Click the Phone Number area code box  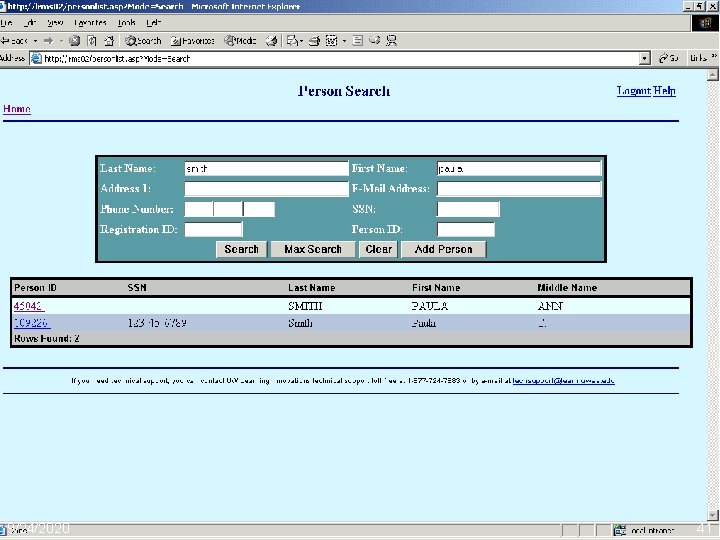199,209
